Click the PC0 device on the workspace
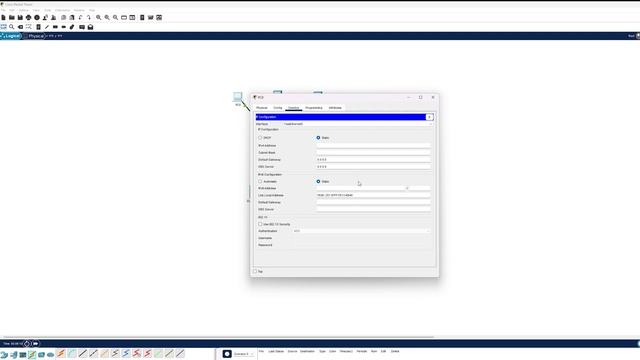Viewport: 640px width, 360px height. coord(238,98)
